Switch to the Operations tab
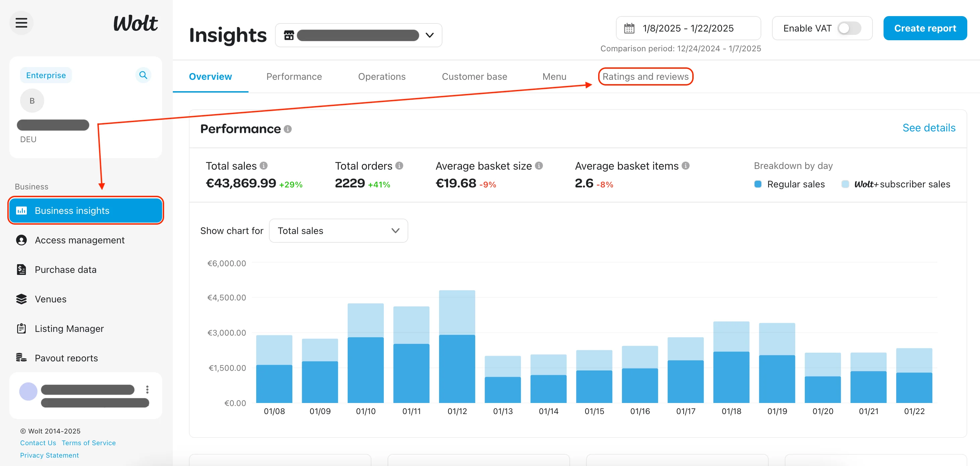Screen dimensions: 980x466 381,77
